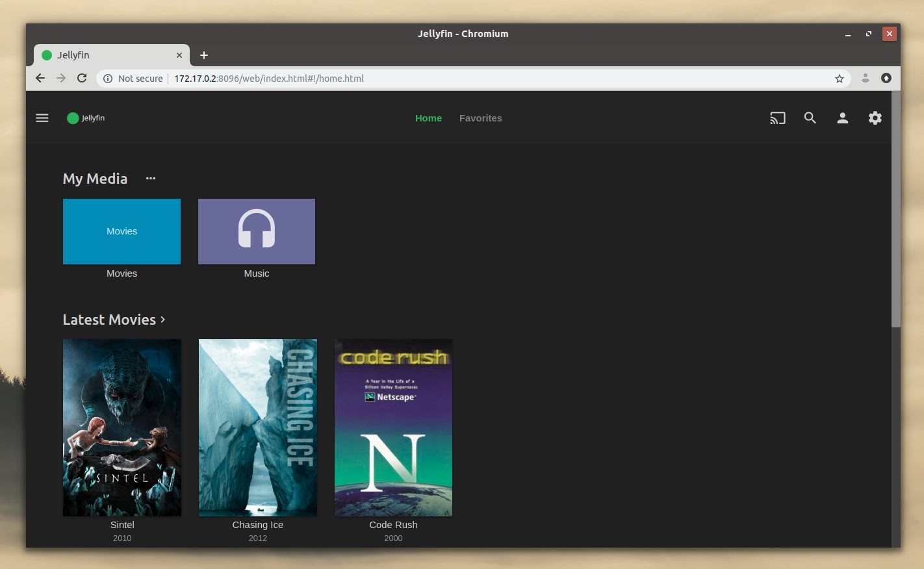This screenshot has height=569, width=924.
Task: Bookmark this page with the star icon
Action: click(x=840, y=78)
